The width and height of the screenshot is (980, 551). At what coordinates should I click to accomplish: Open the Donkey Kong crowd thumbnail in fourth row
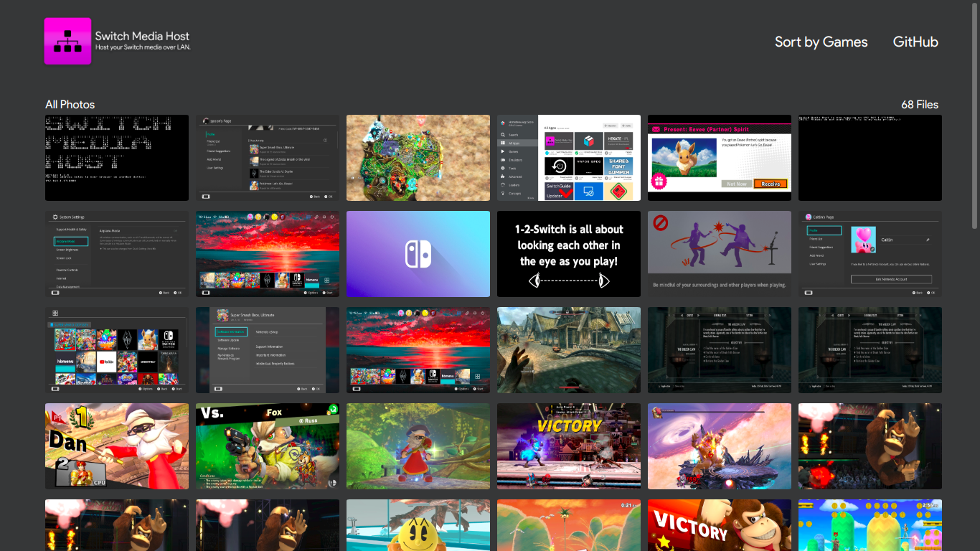[870, 446]
